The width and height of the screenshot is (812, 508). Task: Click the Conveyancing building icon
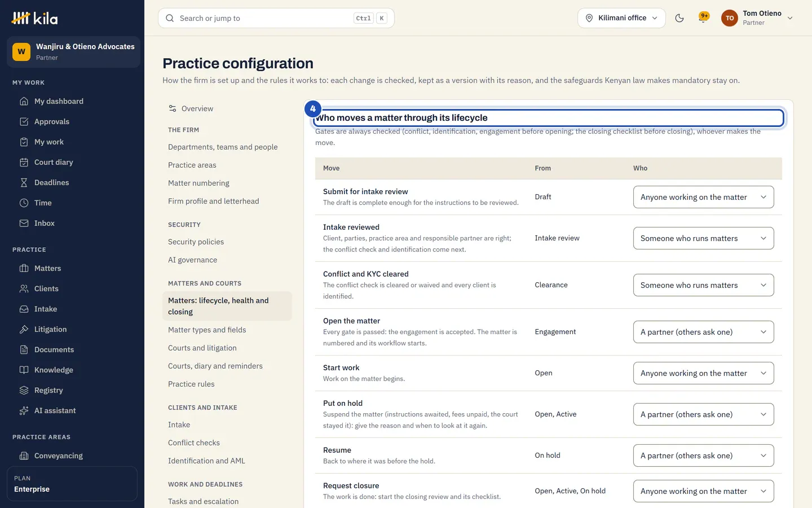[x=24, y=456]
